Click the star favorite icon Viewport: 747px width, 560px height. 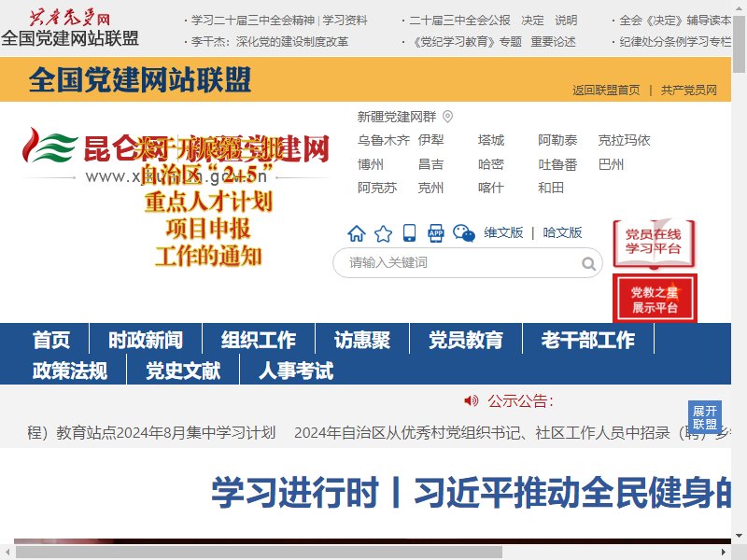[x=383, y=233]
